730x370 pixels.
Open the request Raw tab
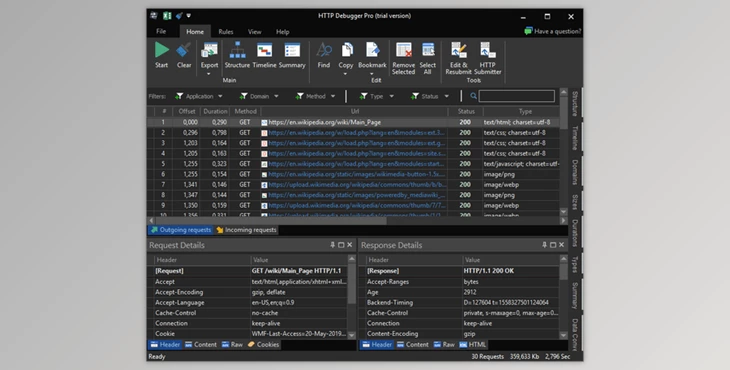(232, 345)
